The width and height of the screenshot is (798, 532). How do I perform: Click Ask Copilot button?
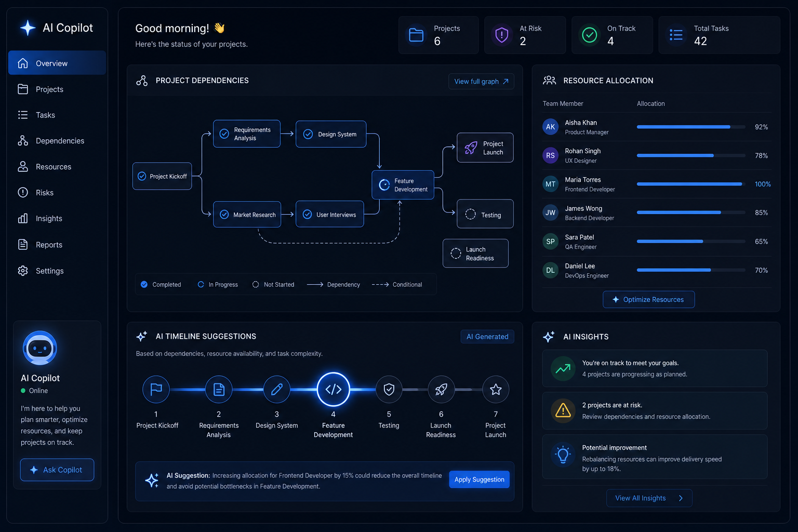click(x=57, y=470)
